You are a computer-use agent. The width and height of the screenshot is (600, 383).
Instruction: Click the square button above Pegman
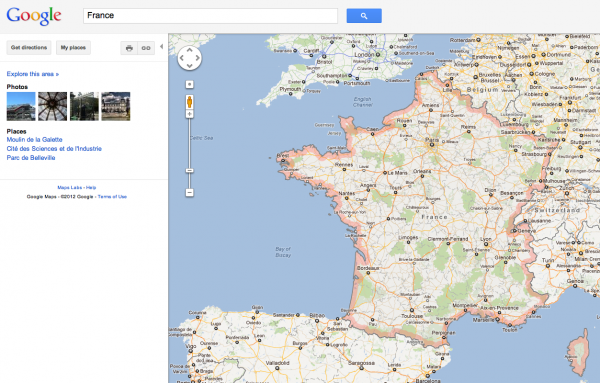[189, 84]
